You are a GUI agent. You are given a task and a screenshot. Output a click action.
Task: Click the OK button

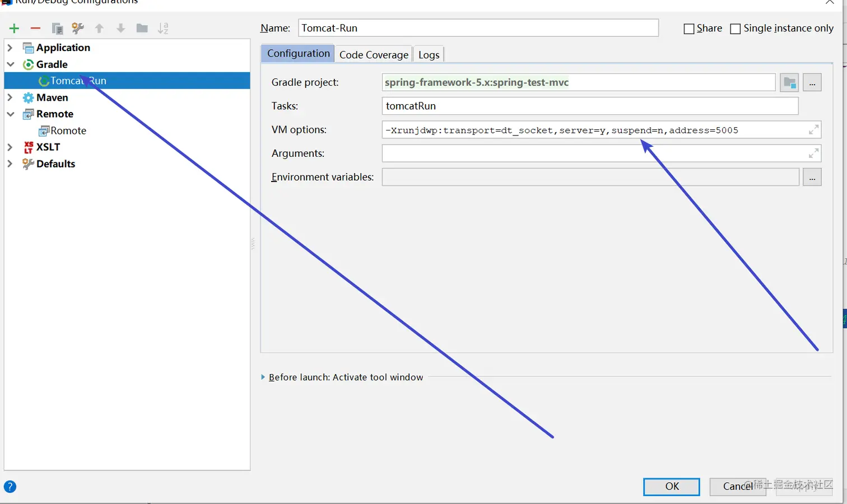point(672,487)
